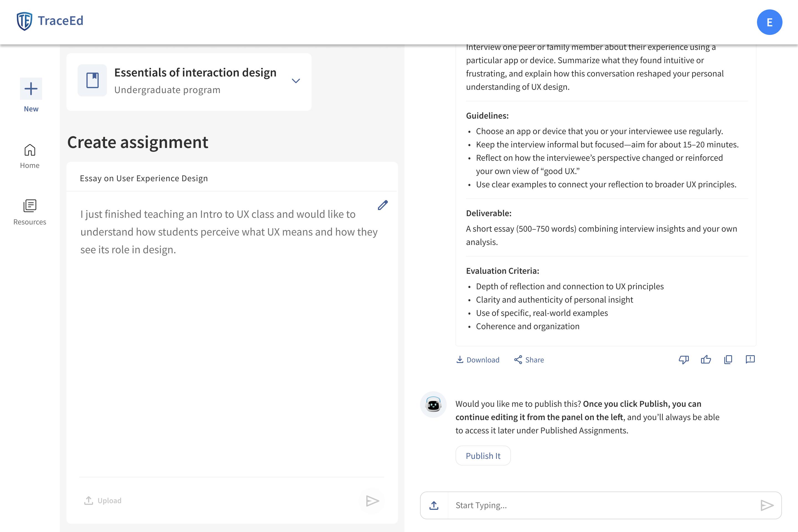Copy the assignment with the copy icon
Screen dimensions: 798x532
point(728,360)
